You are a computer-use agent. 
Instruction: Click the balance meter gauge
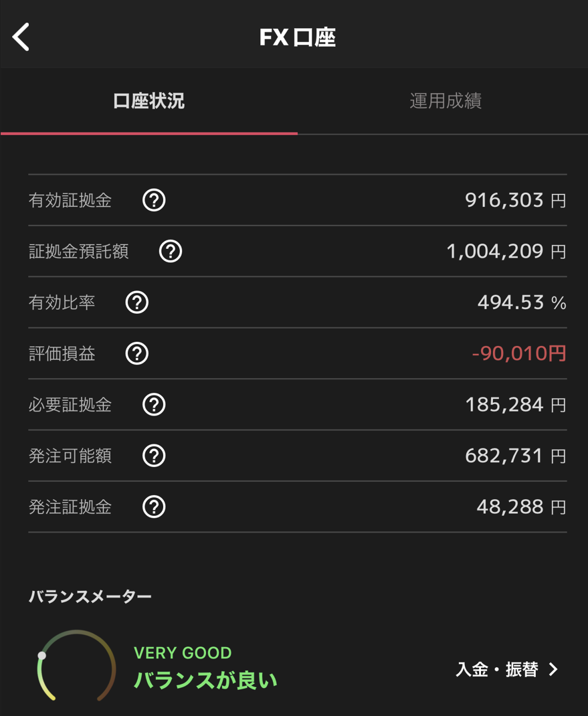coord(76,666)
